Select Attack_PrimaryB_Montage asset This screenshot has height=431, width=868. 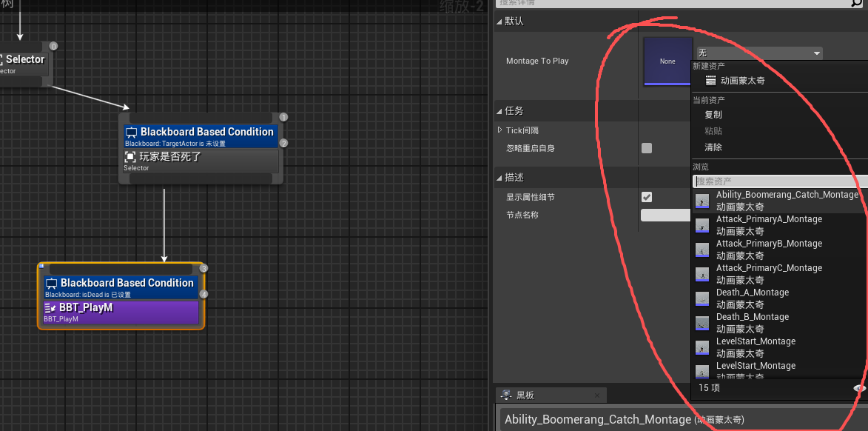pyautogui.click(x=780, y=250)
